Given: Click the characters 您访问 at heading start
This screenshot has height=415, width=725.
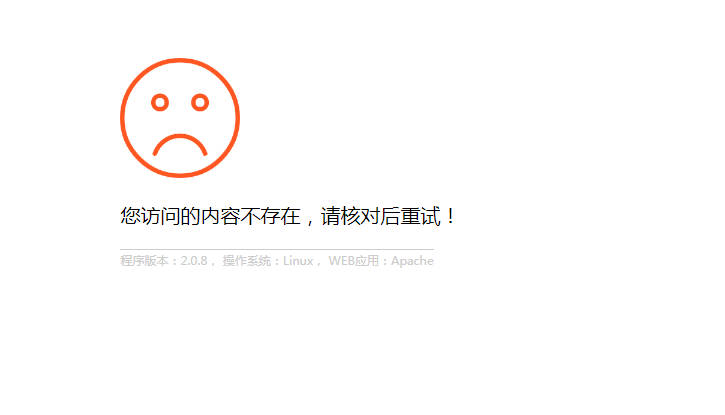Looking at the screenshot, I should coord(150,216).
